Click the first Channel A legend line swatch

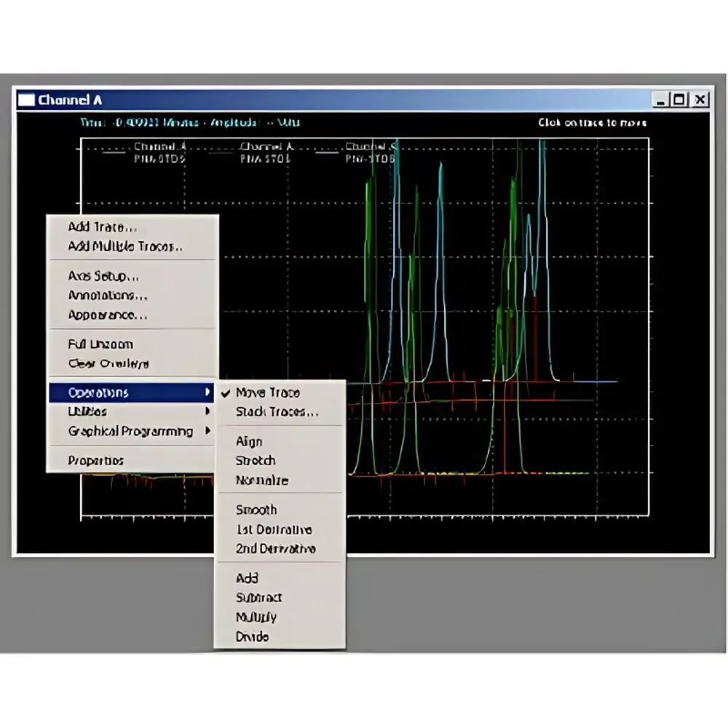click(112, 153)
